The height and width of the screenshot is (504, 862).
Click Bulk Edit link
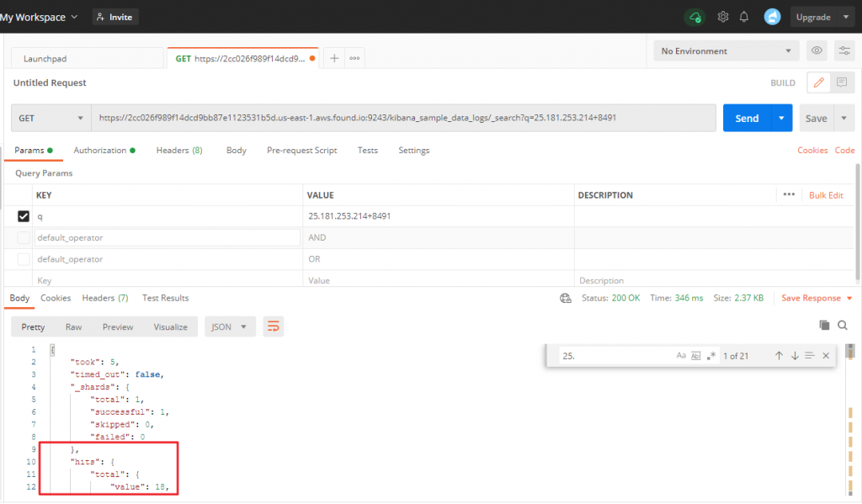(826, 195)
